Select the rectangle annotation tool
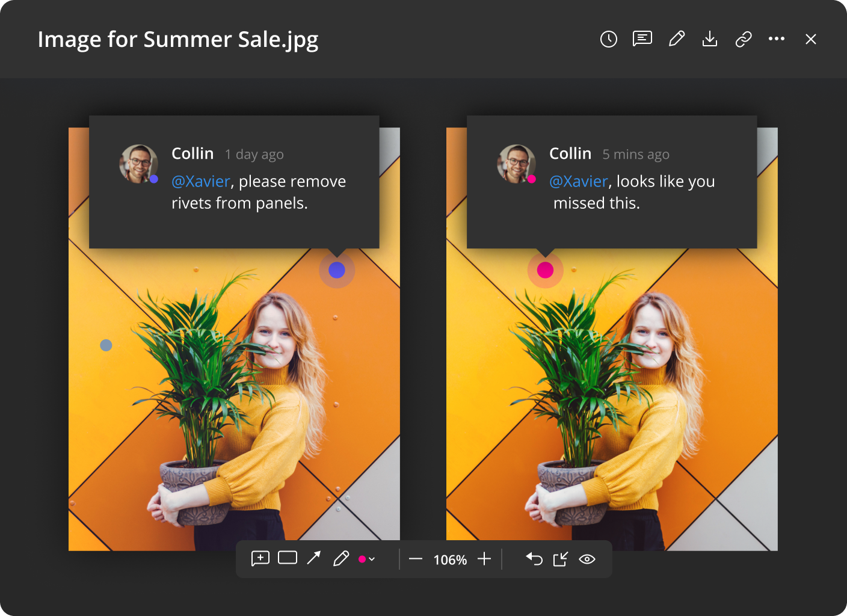The width and height of the screenshot is (847, 616). 288,558
